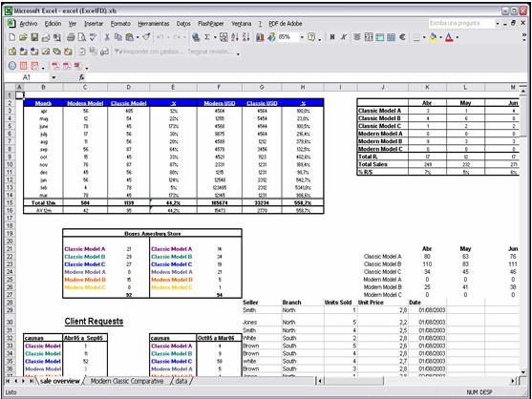Select the column C header
Image resolution: width=532 pixels, height=399 pixels.
point(85,87)
